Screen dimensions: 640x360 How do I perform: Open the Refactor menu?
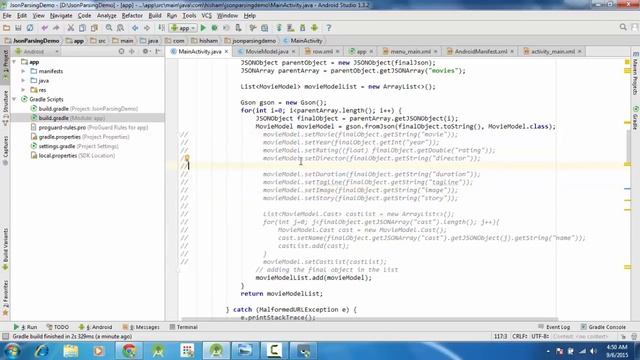pos(132,16)
